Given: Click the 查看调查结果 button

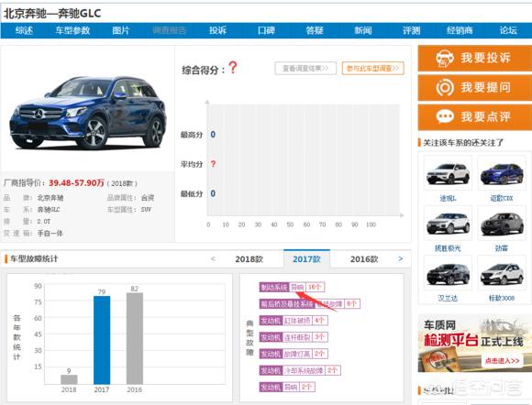Looking at the screenshot, I should (305, 69).
